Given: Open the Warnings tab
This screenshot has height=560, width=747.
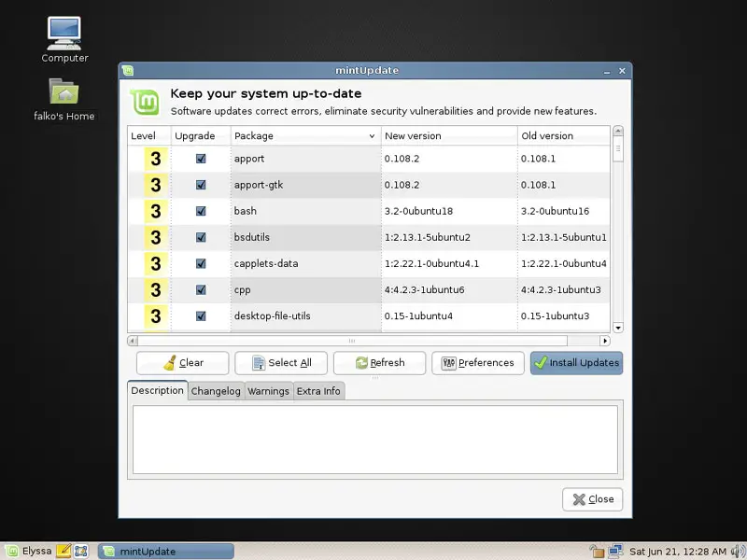Looking at the screenshot, I should (268, 391).
